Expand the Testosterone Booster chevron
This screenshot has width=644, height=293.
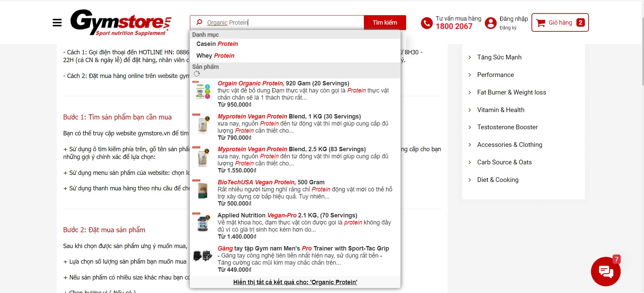point(470,127)
